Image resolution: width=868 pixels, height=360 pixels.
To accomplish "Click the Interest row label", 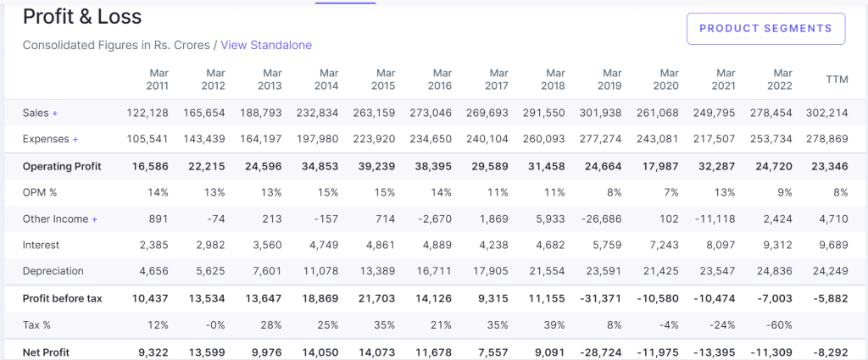I will click(x=41, y=245).
